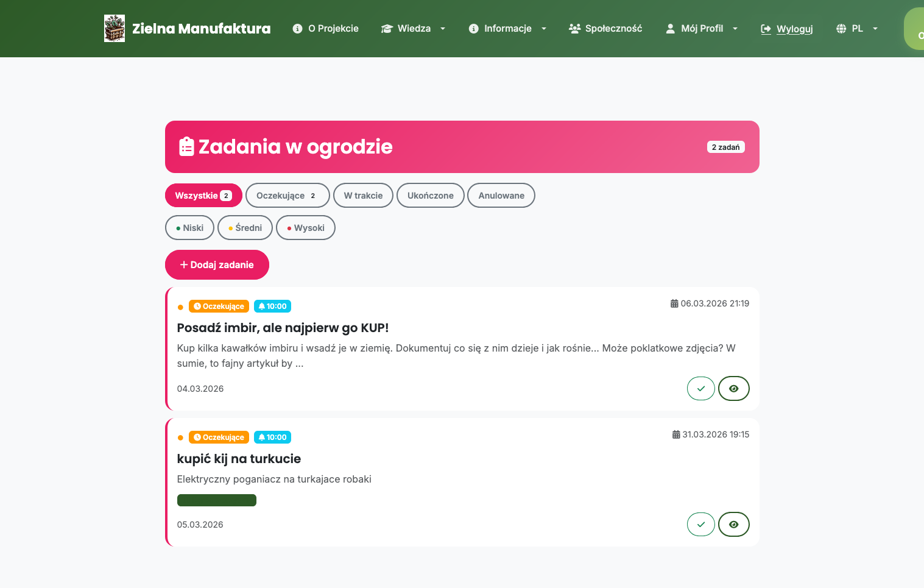Open the Społeczność community page
This screenshot has width=924, height=588.
(x=605, y=29)
